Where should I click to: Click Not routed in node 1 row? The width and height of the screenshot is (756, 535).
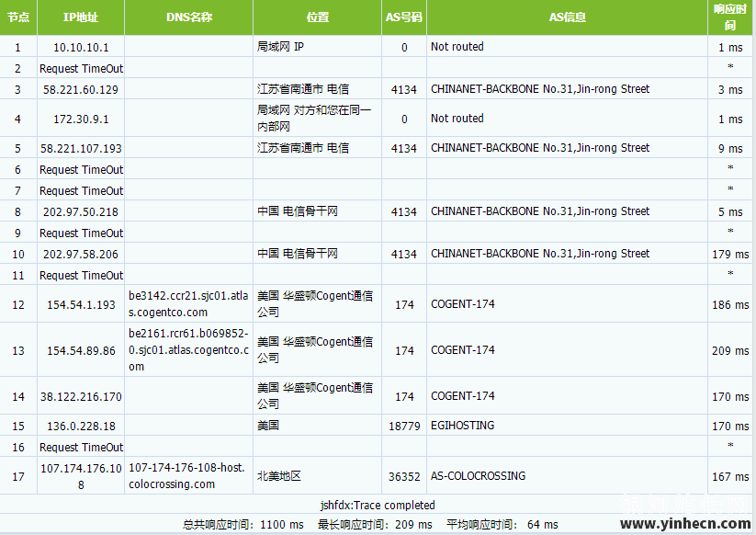coord(457,47)
